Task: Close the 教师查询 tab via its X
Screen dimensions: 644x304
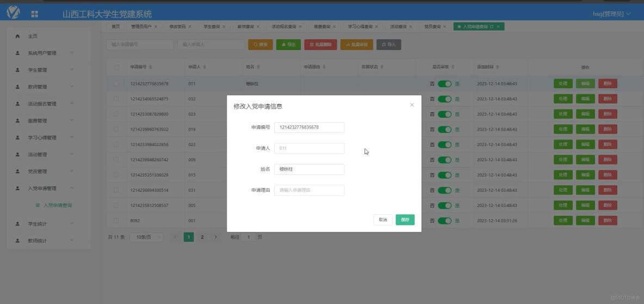Action: coord(258,26)
